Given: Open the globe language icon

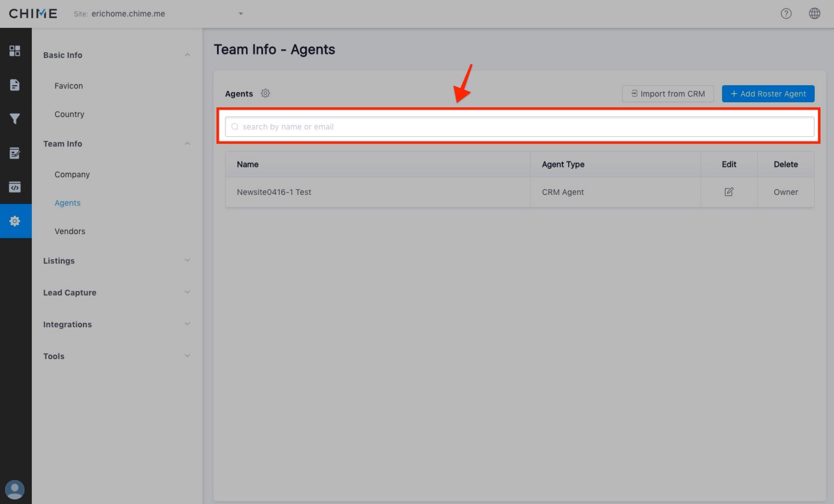Looking at the screenshot, I should [814, 14].
